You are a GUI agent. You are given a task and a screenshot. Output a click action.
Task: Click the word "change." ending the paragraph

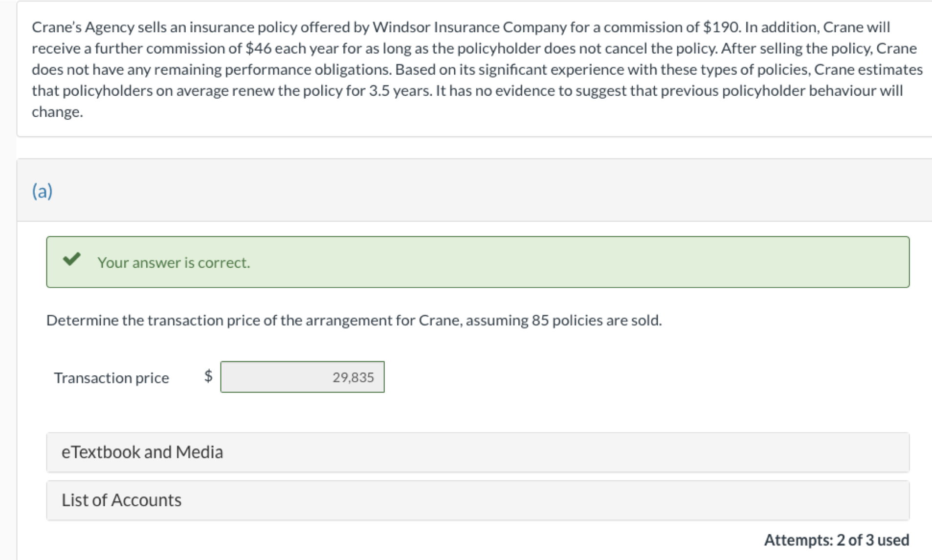(57, 112)
